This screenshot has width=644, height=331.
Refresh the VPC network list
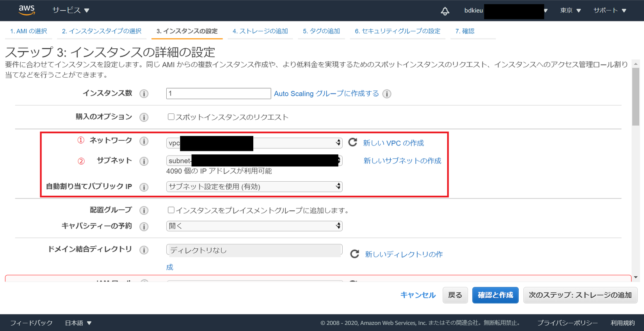tap(352, 142)
